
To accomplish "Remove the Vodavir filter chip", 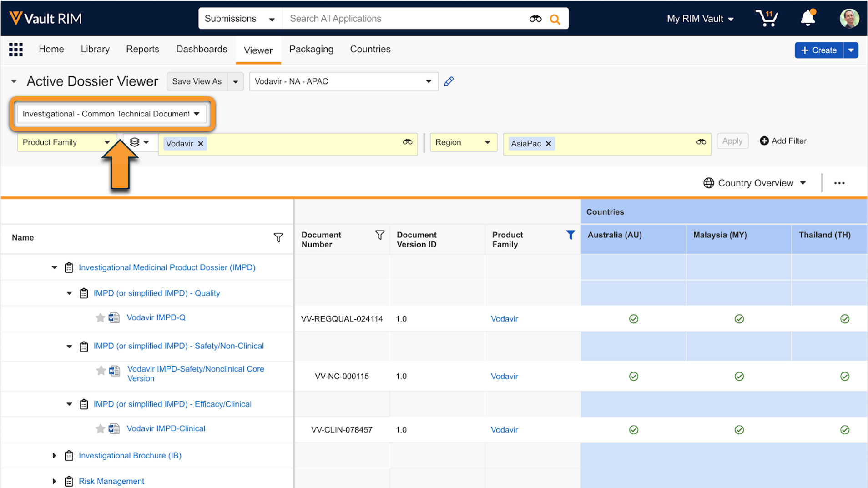I will [x=201, y=144].
